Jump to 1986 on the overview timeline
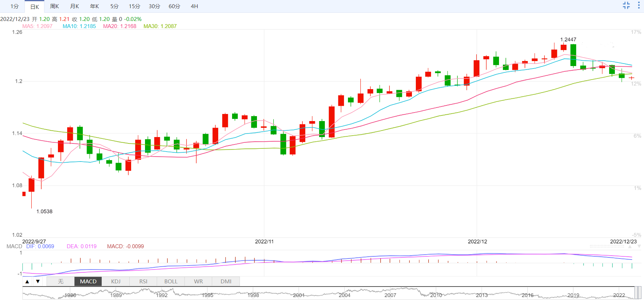The image size is (644, 305). 70,295
